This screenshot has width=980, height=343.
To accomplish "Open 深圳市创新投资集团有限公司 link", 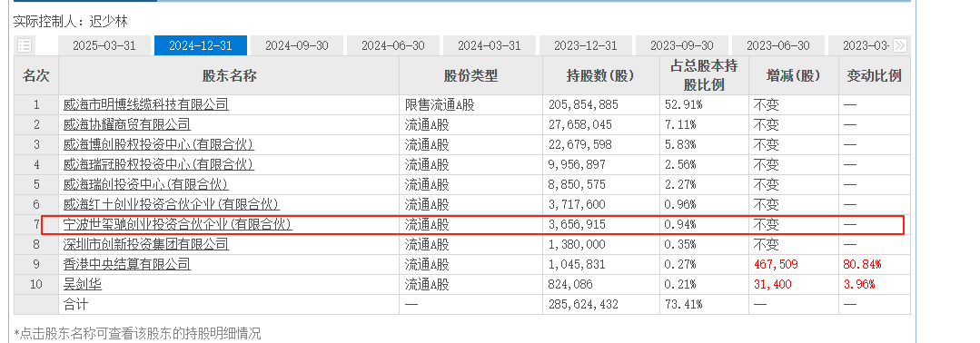I will (x=146, y=244).
